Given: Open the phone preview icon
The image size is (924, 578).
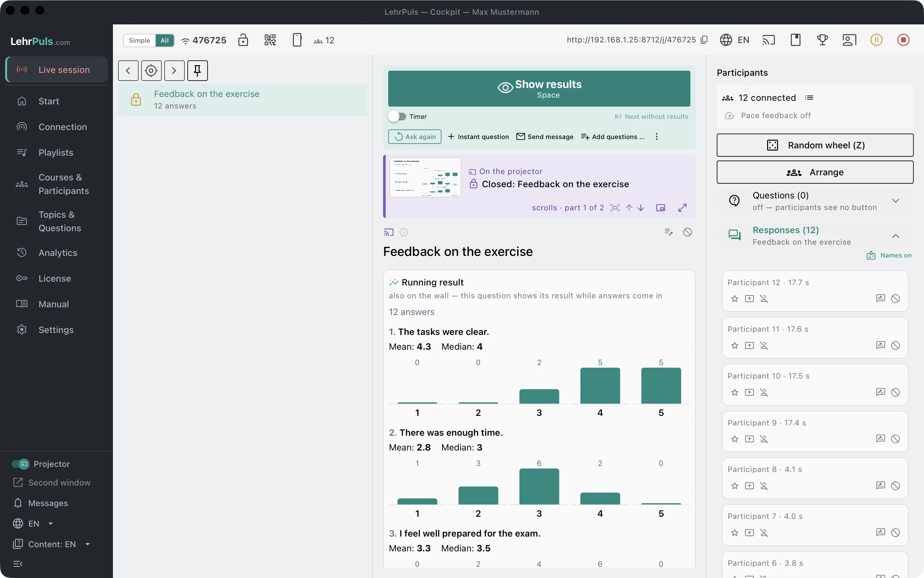Looking at the screenshot, I should pyautogui.click(x=297, y=40).
